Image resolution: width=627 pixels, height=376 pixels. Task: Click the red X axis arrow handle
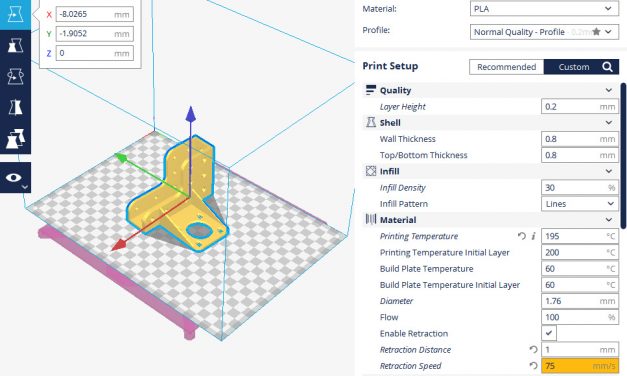tap(118, 245)
